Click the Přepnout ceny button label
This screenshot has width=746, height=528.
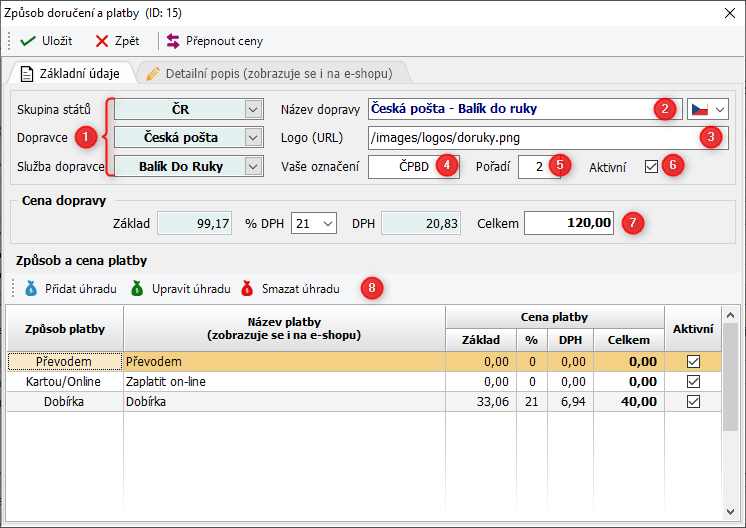pos(224,41)
